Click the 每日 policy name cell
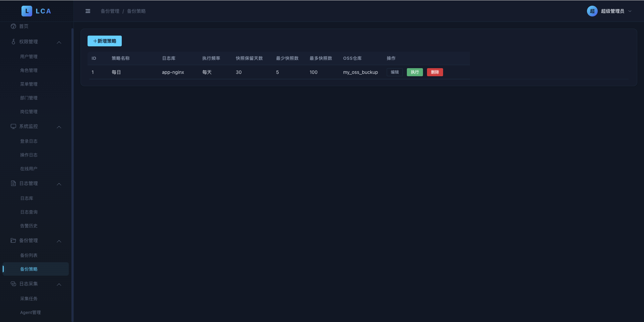644x322 pixels. (x=116, y=72)
